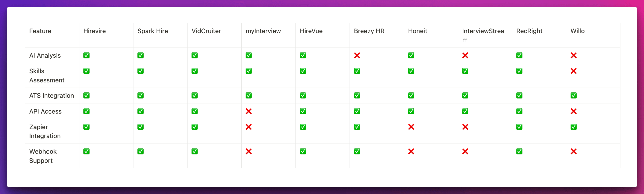Viewport: 644px width, 194px height.
Task: Click the Webhook Support row label
Action: (x=43, y=156)
